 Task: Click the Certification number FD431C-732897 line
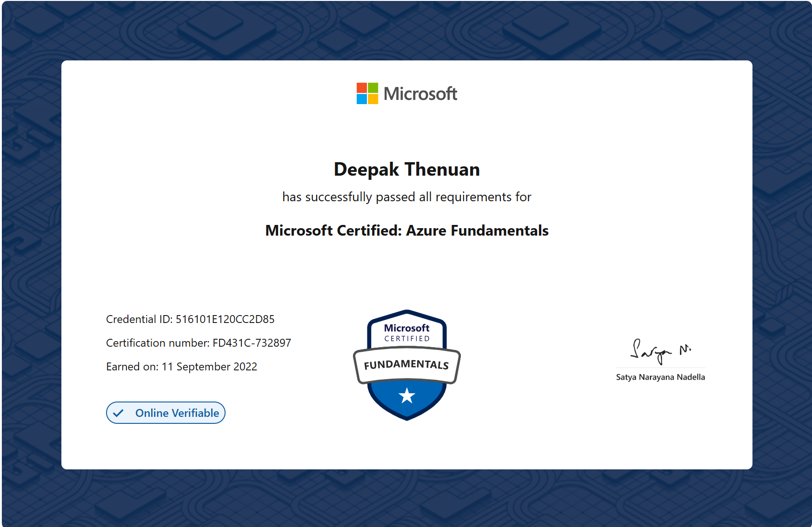[x=199, y=343]
